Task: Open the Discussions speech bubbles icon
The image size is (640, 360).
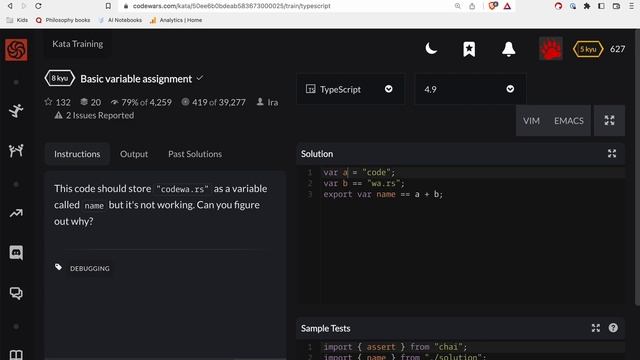Action: (x=16, y=293)
